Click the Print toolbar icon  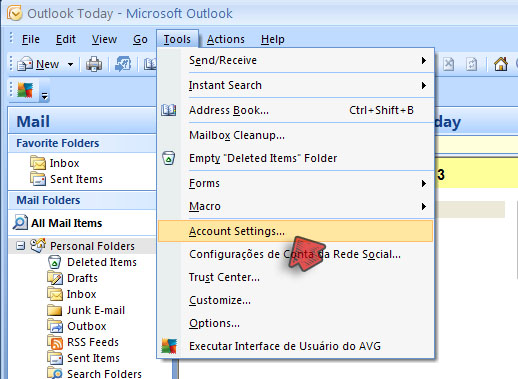(94, 64)
